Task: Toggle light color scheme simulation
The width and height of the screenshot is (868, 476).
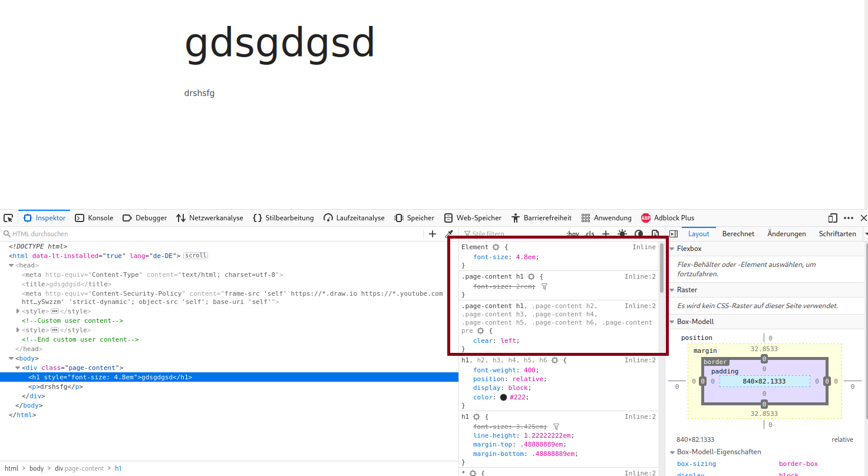Action: (622, 234)
